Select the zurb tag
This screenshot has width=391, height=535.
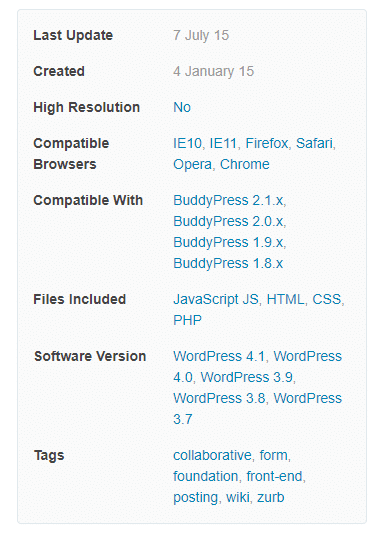click(271, 497)
